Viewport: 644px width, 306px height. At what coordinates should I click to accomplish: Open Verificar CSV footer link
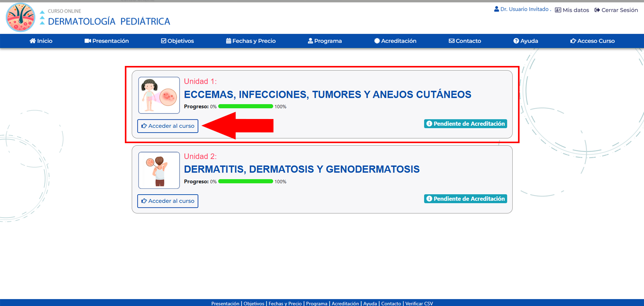(x=419, y=303)
